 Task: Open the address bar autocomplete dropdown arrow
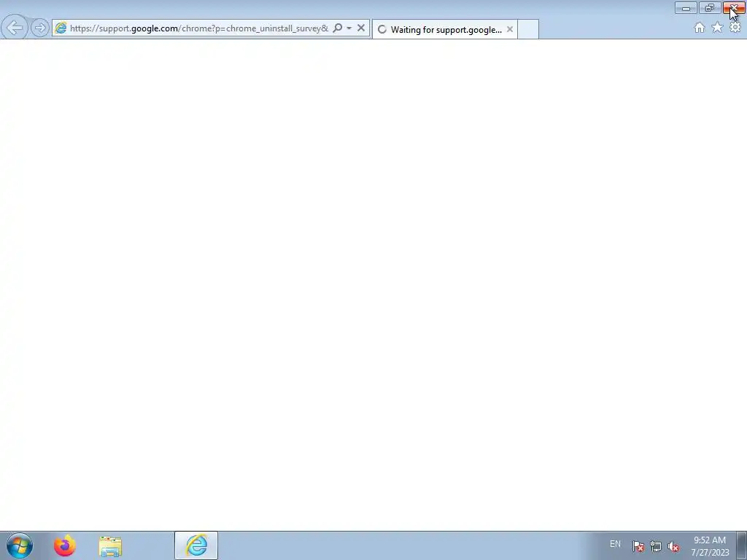pyautogui.click(x=349, y=28)
